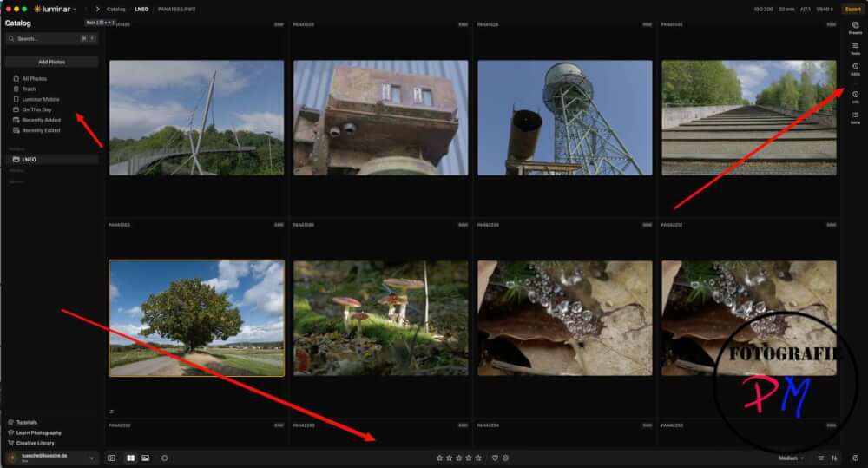Open the sort order icon

click(x=834, y=458)
